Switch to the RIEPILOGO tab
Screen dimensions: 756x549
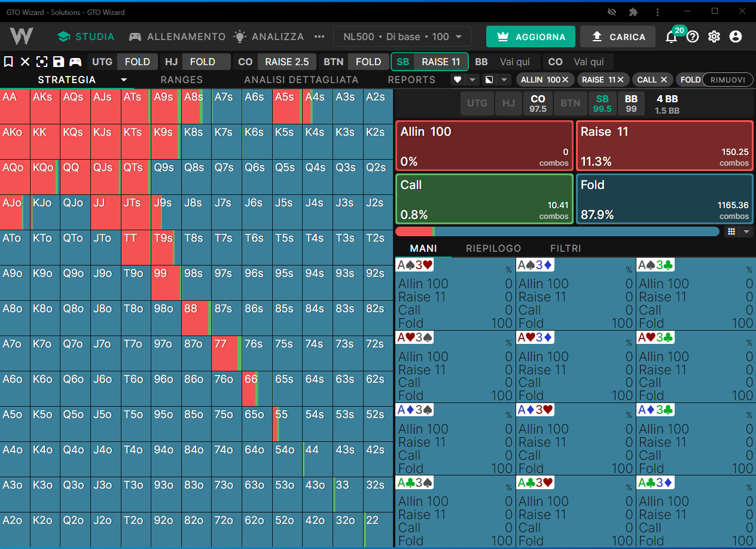493,248
